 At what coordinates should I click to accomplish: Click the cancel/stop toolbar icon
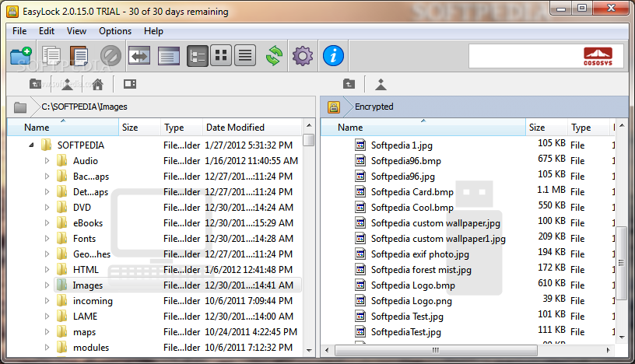tap(111, 56)
